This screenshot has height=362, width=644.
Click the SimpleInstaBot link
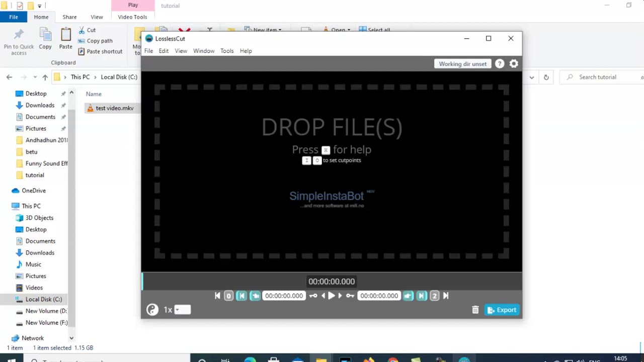327,196
